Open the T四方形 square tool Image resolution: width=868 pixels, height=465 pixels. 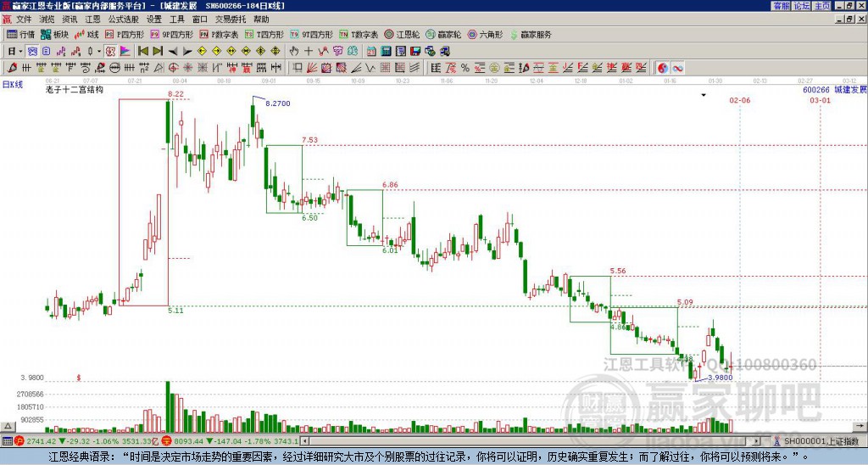(264, 34)
